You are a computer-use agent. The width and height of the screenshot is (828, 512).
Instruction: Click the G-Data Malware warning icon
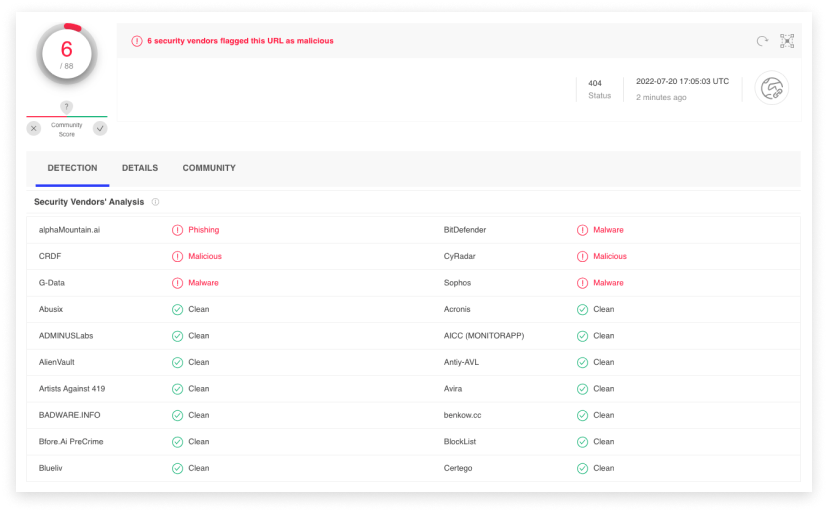[x=177, y=283]
